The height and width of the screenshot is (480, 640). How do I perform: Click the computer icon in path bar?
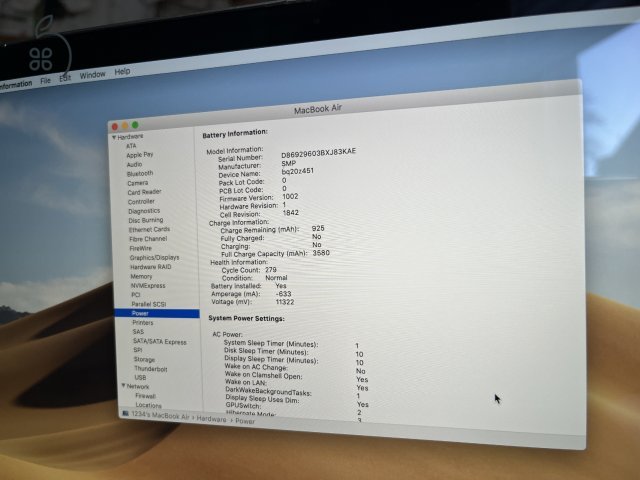click(x=125, y=414)
